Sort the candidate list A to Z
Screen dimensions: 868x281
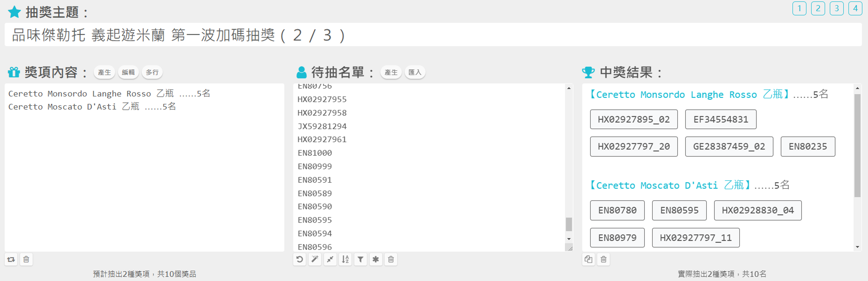[x=345, y=260]
